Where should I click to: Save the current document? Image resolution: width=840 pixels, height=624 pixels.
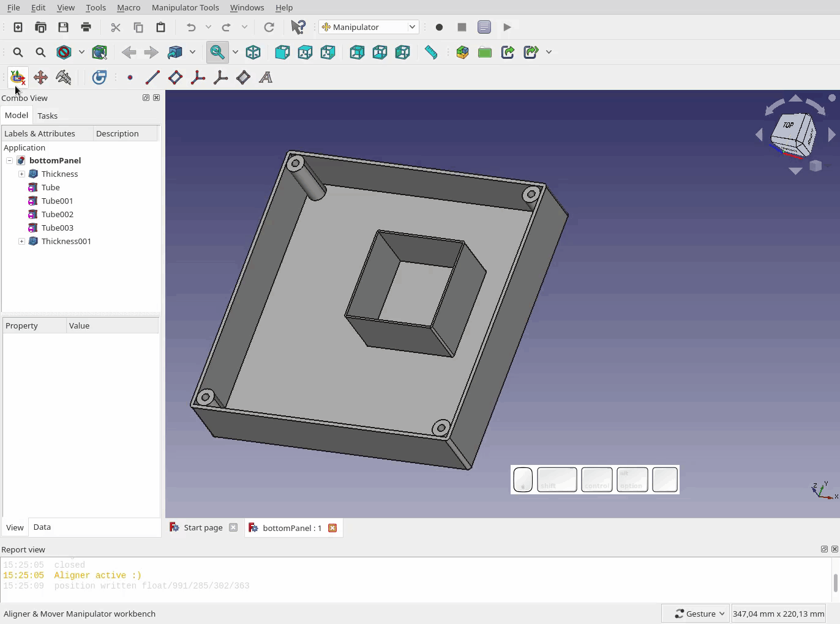tap(63, 27)
